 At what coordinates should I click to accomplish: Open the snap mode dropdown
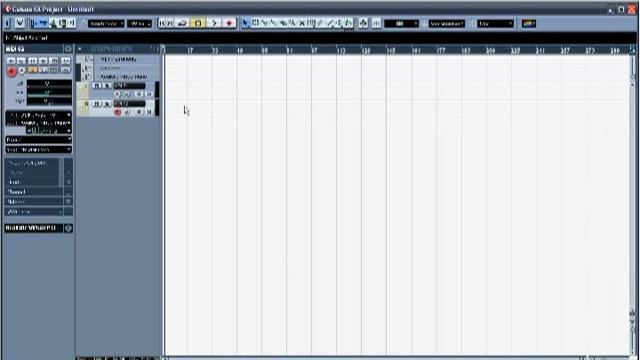click(401, 24)
